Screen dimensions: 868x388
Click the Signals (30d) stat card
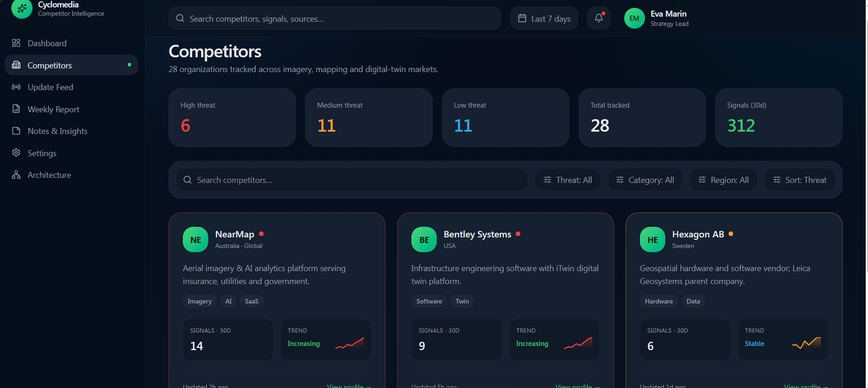coord(779,117)
